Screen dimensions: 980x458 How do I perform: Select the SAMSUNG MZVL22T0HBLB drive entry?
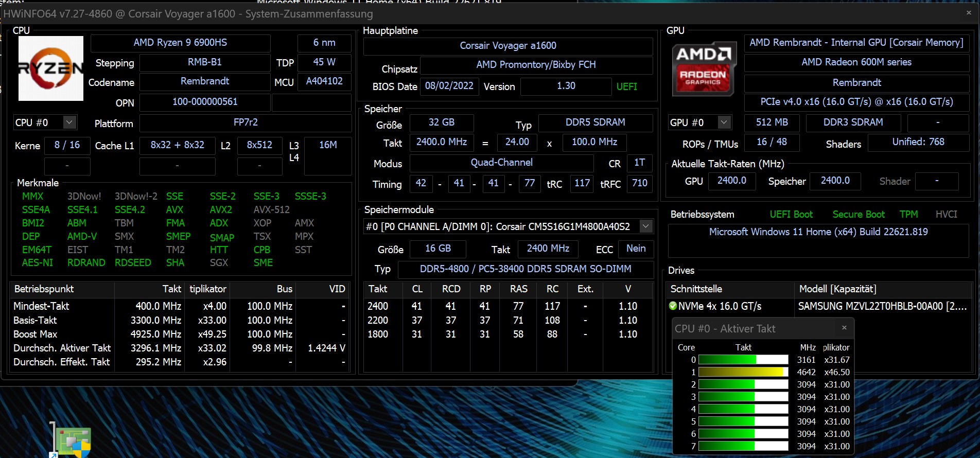(882, 306)
